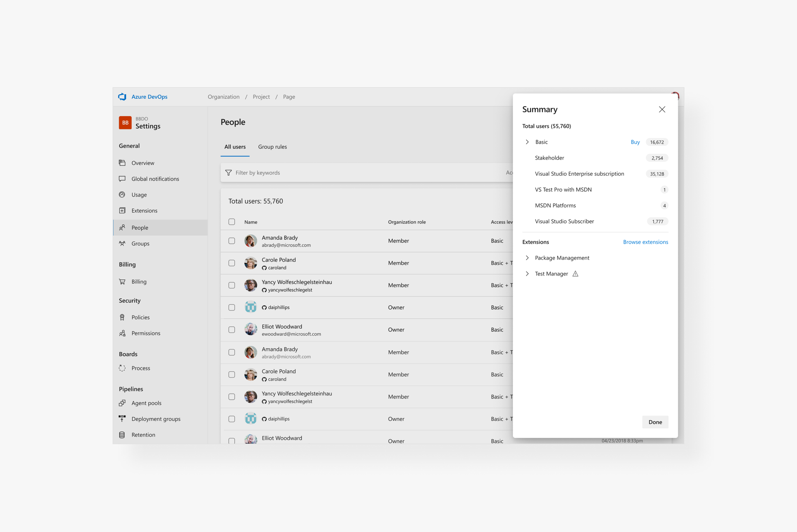This screenshot has height=532, width=797.
Task: Expand Package Management extension
Action: tap(527, 258)
